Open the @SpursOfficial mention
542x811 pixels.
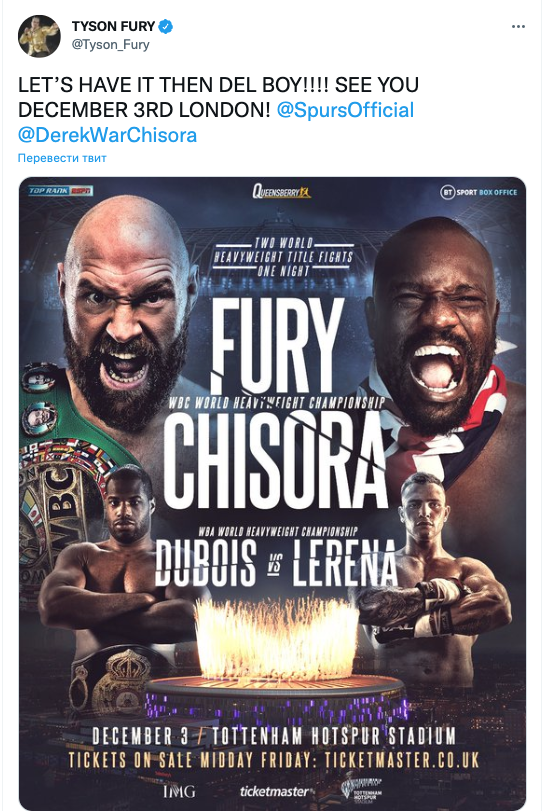tap(345, 110)
